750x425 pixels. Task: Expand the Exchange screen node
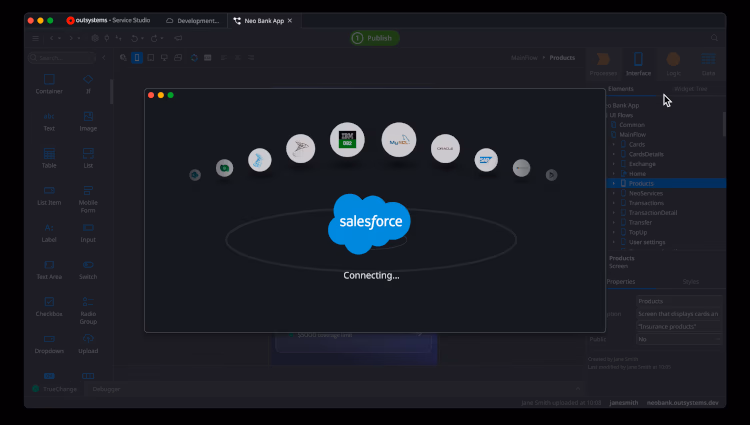[x=614, y=164]
